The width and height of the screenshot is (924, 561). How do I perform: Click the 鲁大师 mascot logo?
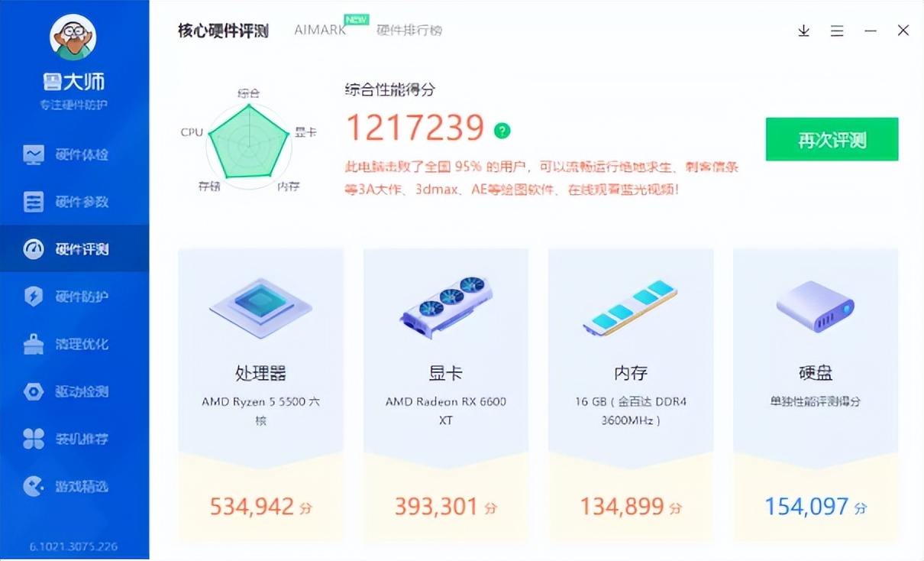pos(73,37)
